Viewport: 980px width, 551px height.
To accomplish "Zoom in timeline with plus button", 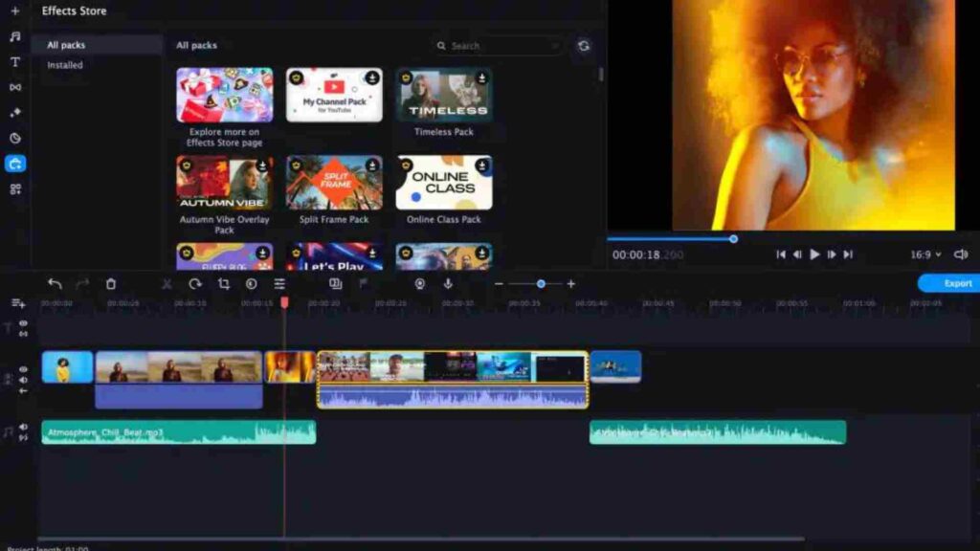I will (570, 283).
